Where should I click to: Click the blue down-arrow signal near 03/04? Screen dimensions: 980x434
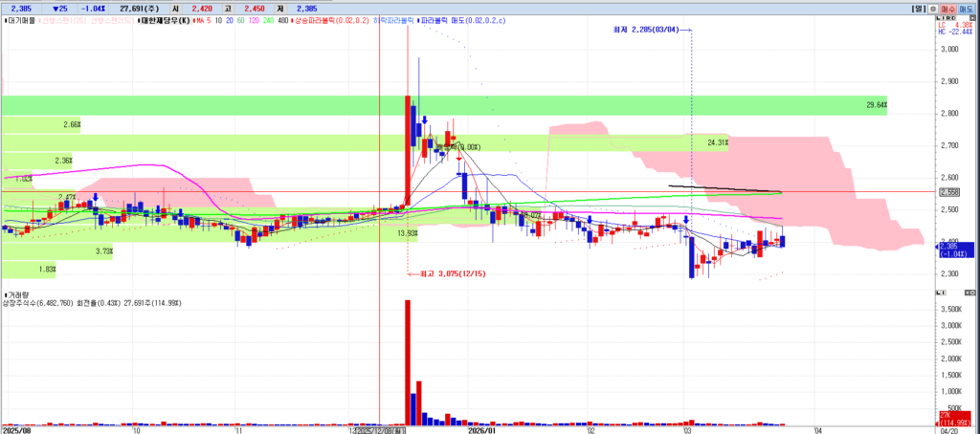click(687, 221)
